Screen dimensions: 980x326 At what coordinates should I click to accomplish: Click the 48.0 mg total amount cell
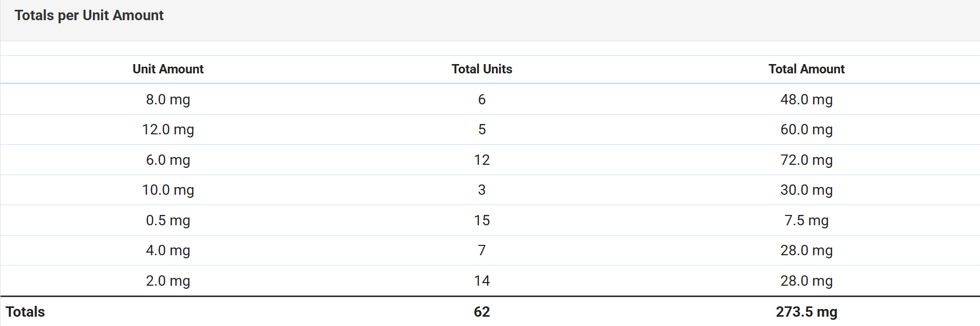tap(806, 99)
